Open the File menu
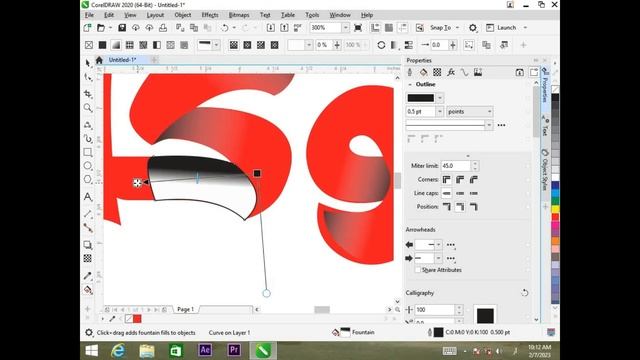 pos(89,15)
